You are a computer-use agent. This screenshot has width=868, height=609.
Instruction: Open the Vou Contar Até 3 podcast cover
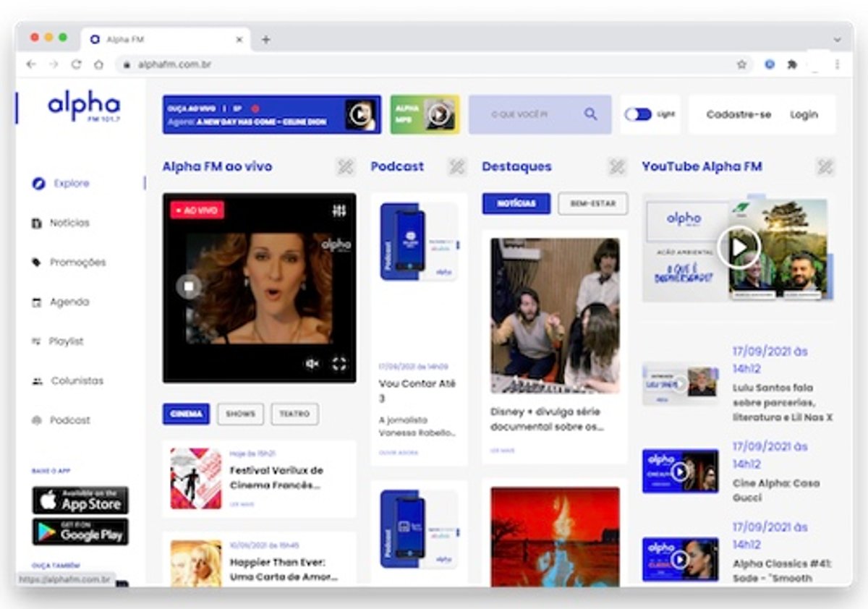tap(419, 242)
